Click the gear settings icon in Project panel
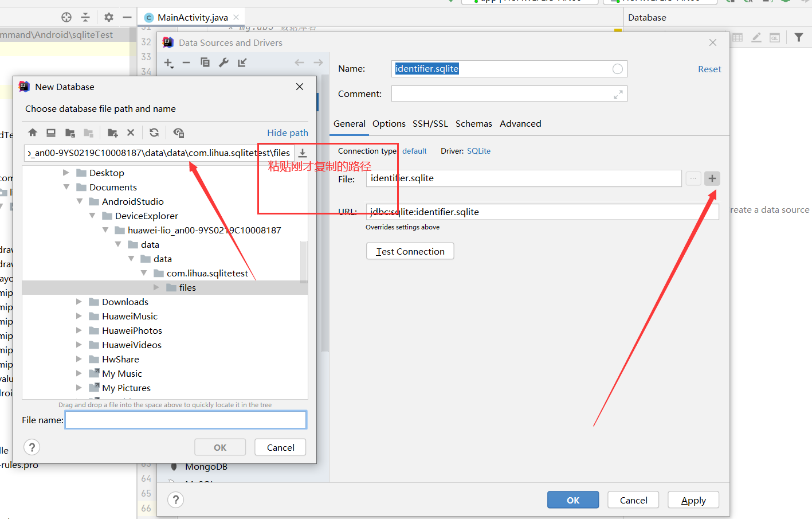The image size is (812, 519). 109,17
